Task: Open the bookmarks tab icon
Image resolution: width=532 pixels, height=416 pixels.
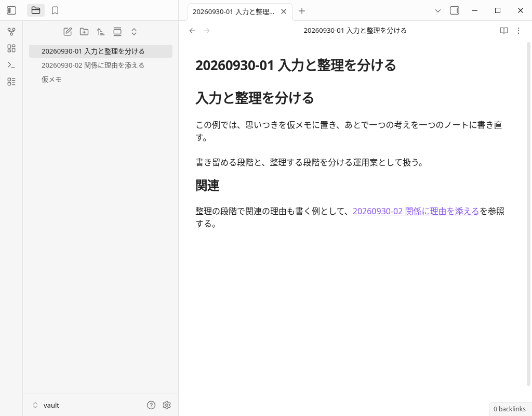Action: click(55, 10)
